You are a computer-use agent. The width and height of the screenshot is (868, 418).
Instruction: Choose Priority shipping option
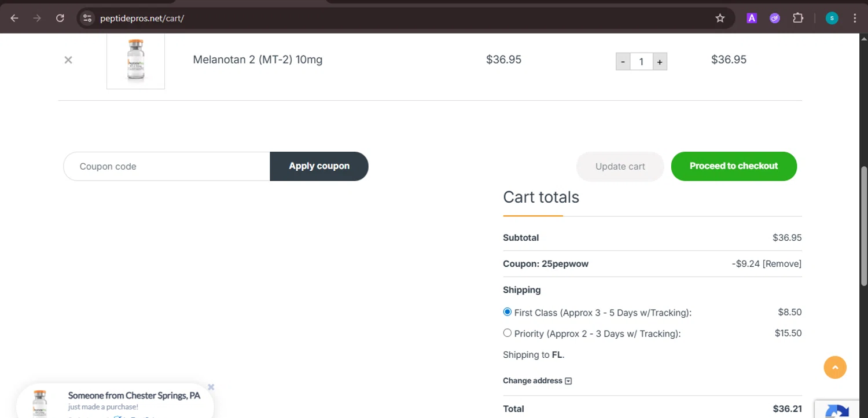tap(507, 333)
